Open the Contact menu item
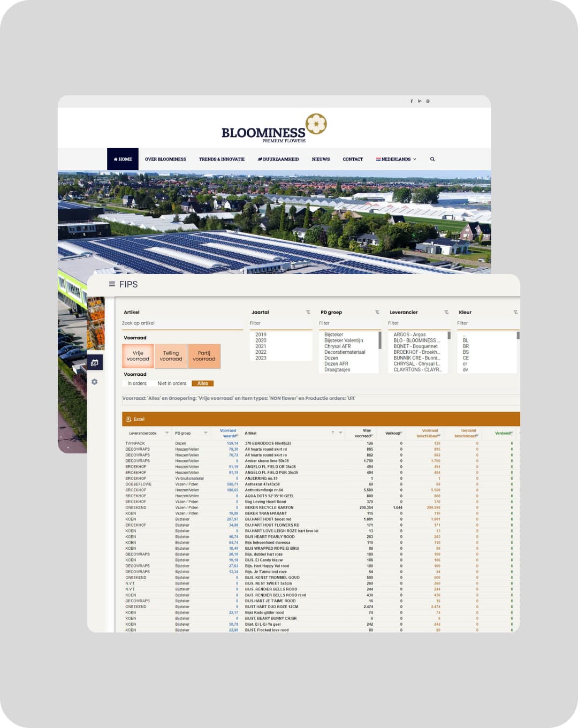 tap(353, 159)
